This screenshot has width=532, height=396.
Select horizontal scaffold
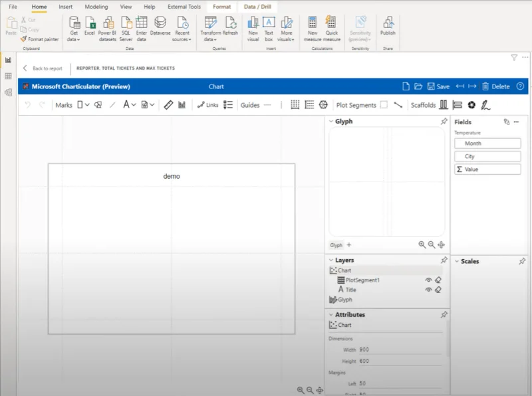[444, 105]
